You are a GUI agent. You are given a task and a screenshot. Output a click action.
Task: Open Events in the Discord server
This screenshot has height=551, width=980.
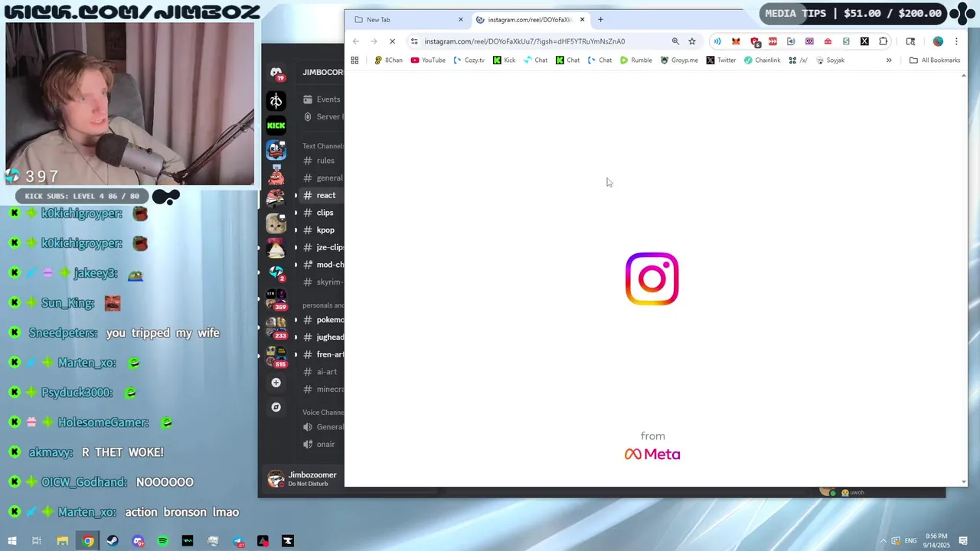(x=322, y=99)
